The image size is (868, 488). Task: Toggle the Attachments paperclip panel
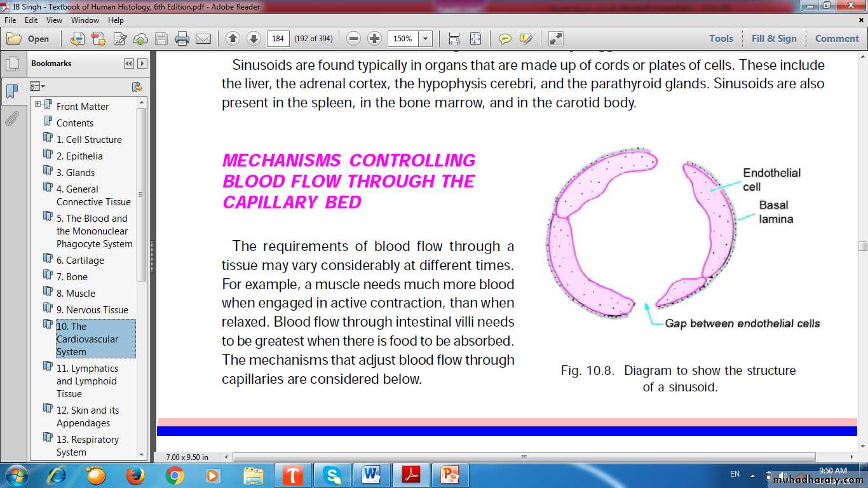click(x=11, y=118)
